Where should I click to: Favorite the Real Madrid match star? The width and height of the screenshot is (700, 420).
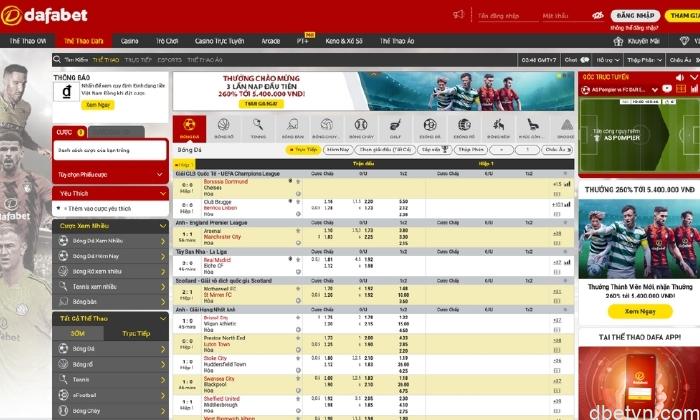298,259
